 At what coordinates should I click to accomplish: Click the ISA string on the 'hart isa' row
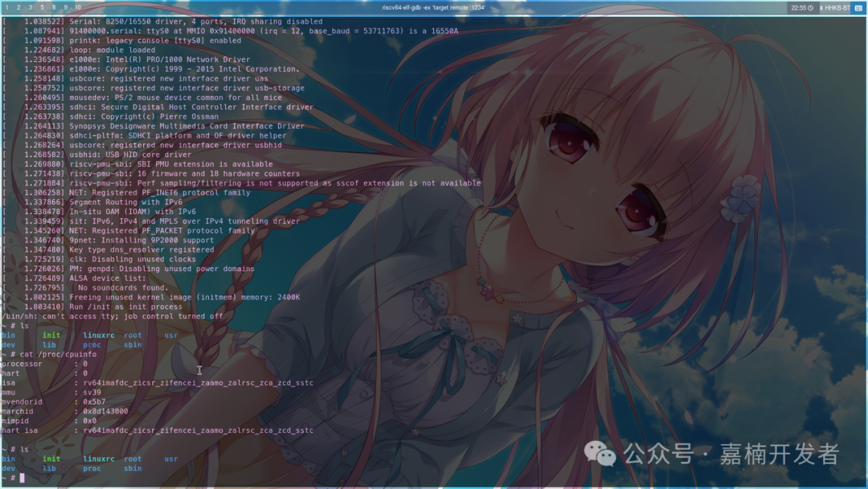point(199,430)
